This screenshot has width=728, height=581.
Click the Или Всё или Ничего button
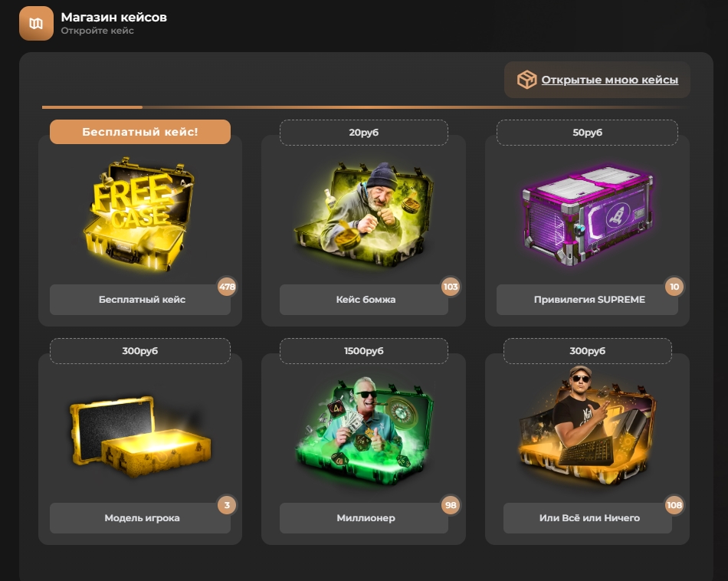588,518
